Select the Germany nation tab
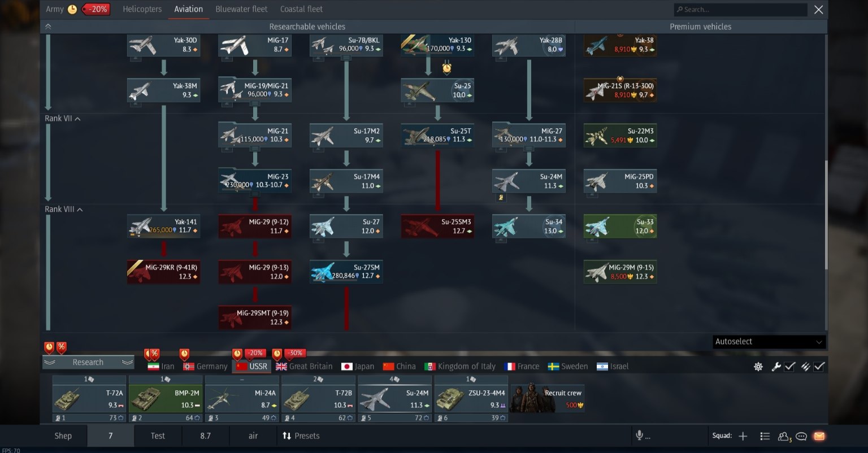This screenshot has width=868, height=453. 206,367
